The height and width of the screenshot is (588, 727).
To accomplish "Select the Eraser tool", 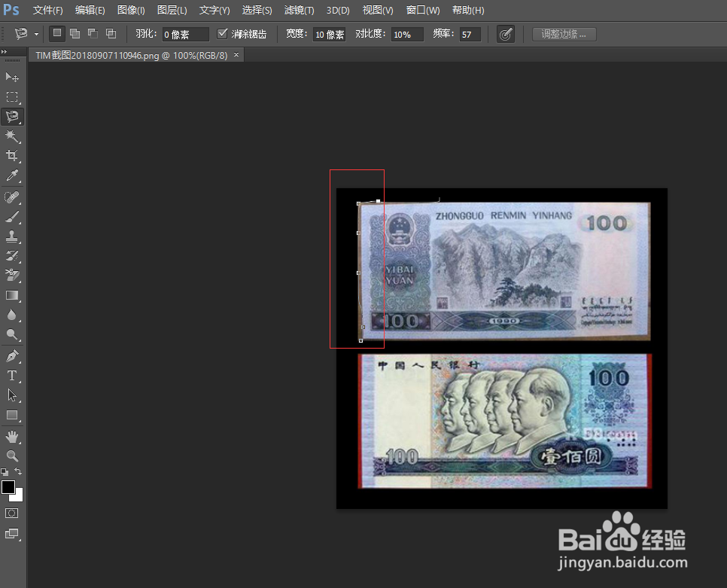I will click(12, 276).
